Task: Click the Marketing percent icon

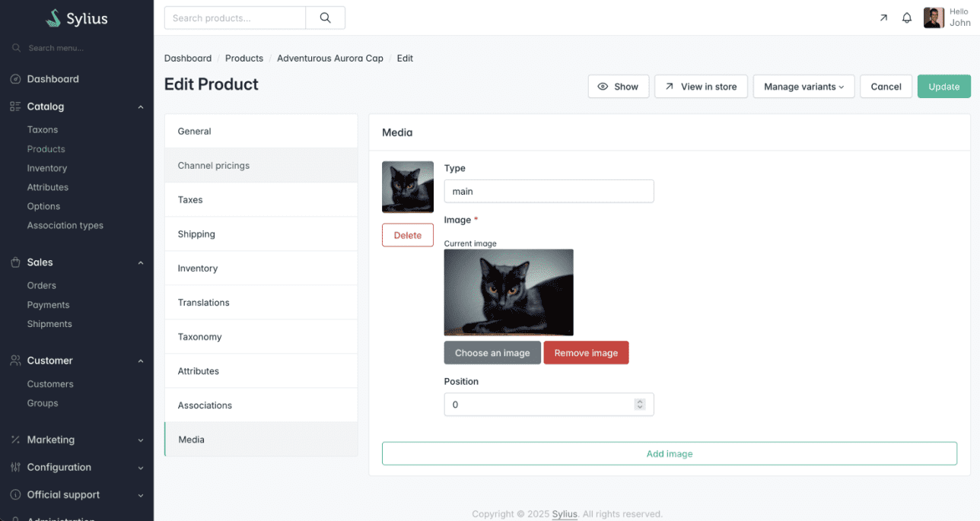Action: coord(15,440)
